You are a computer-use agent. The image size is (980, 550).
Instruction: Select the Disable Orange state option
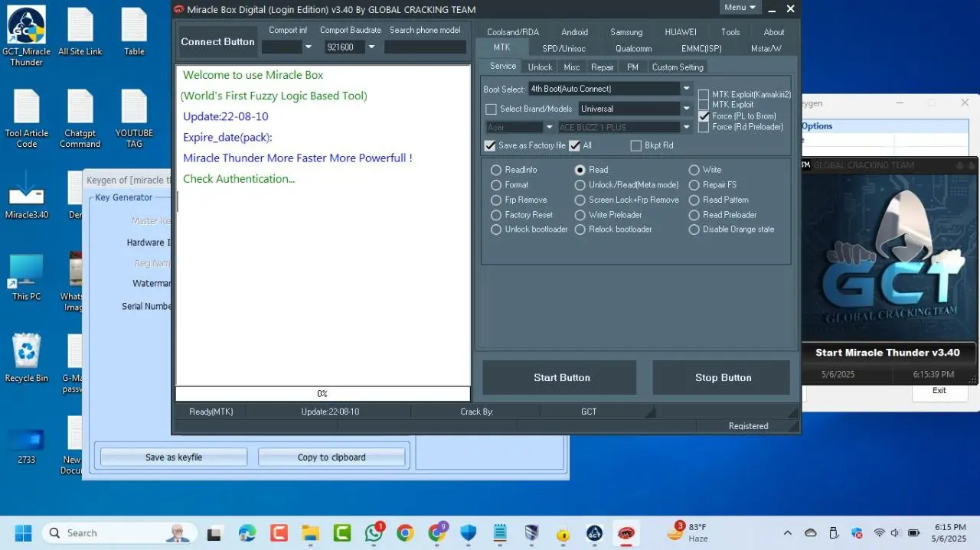click(x=694, y=229)
